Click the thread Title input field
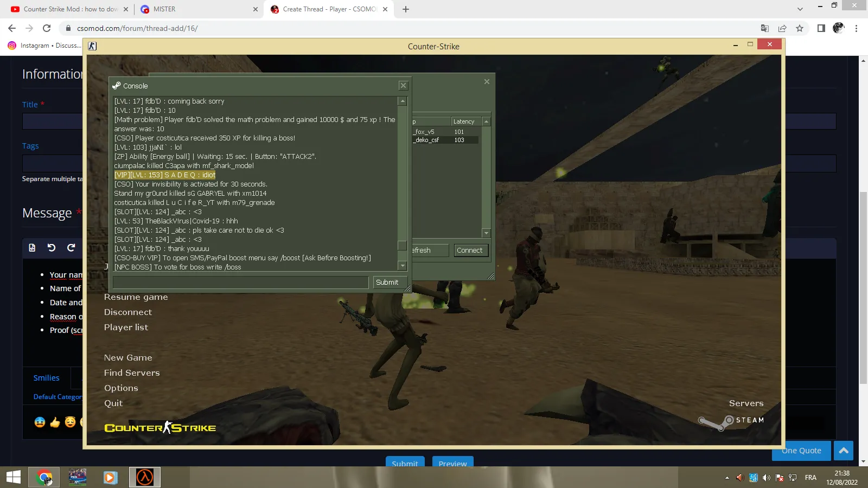 (x=53, y=121)
